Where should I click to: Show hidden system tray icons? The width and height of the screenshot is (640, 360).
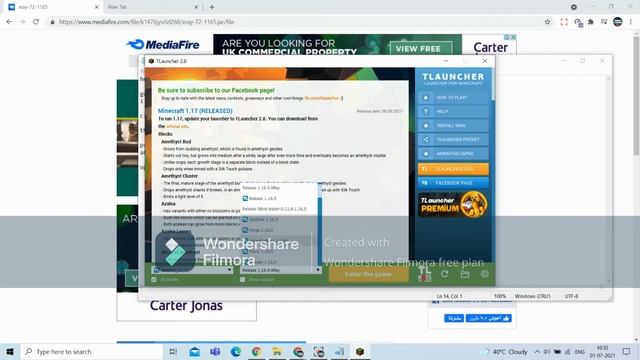coord(537,352)
